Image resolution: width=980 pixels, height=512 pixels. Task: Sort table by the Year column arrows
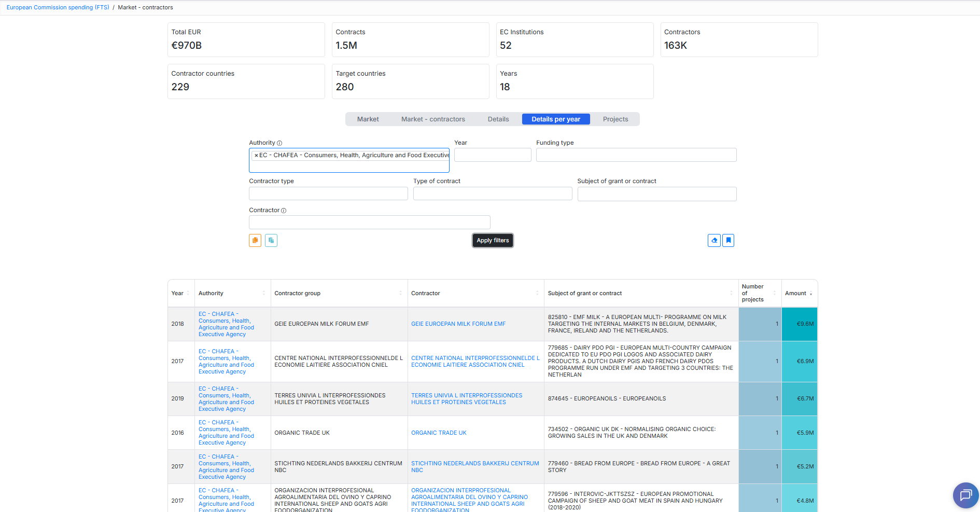pyautogui.click(x=188, y=294)
